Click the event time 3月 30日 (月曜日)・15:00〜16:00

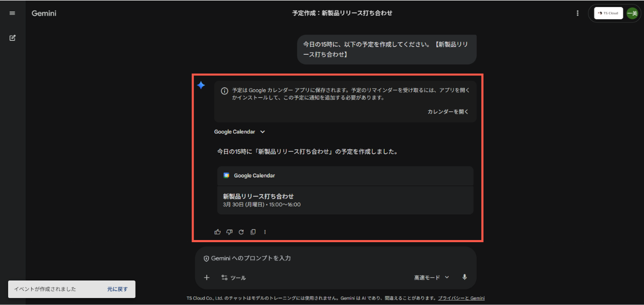(x=262, y=205)
